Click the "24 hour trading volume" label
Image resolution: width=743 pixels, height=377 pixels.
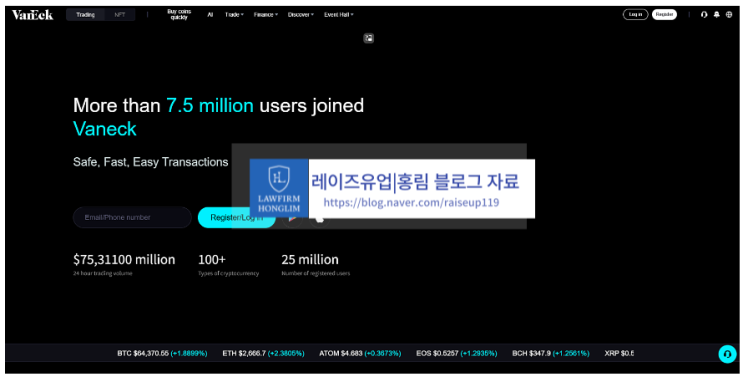(103, 273)
